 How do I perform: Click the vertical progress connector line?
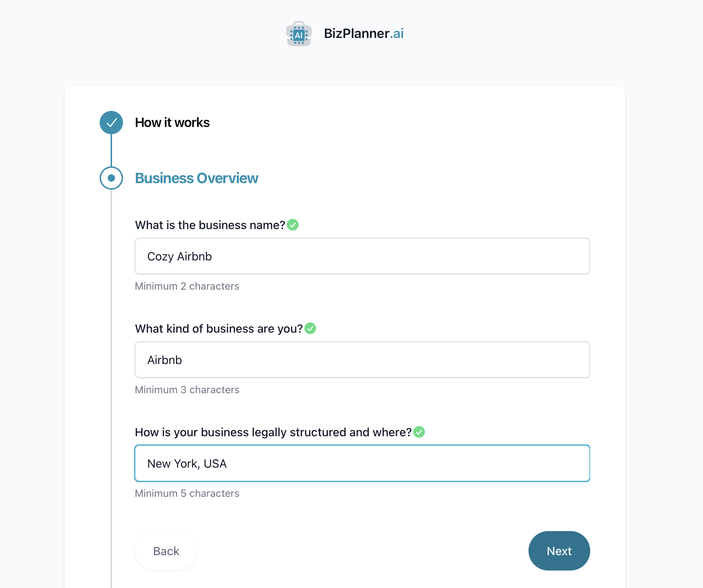coord(111,150)
